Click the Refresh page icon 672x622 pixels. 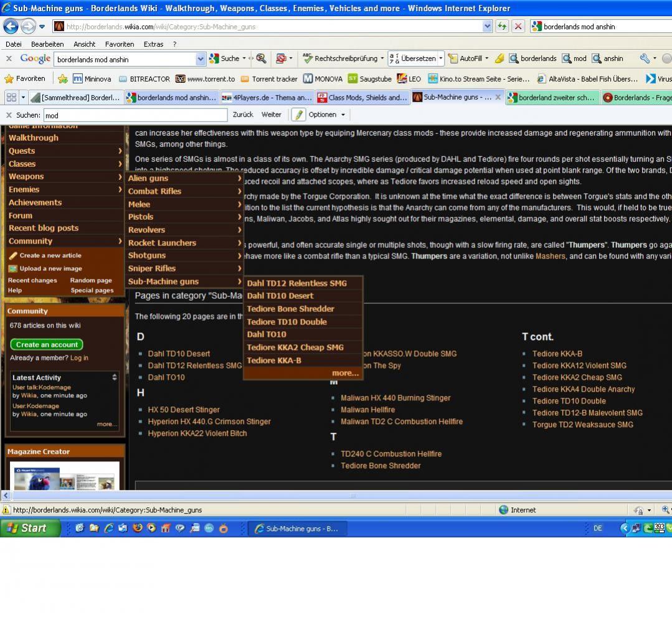pos(502,27)
